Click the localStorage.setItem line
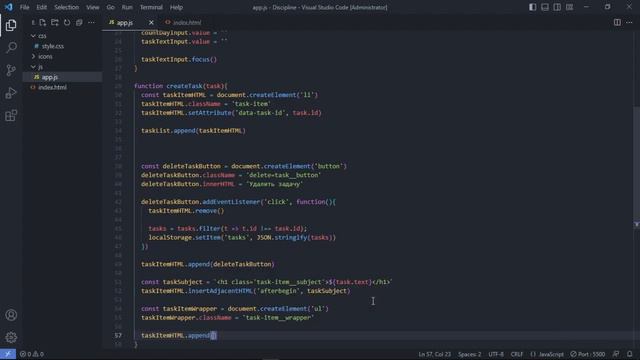The height and width of the screenshot is (360, 640). [x=242, y=237]
